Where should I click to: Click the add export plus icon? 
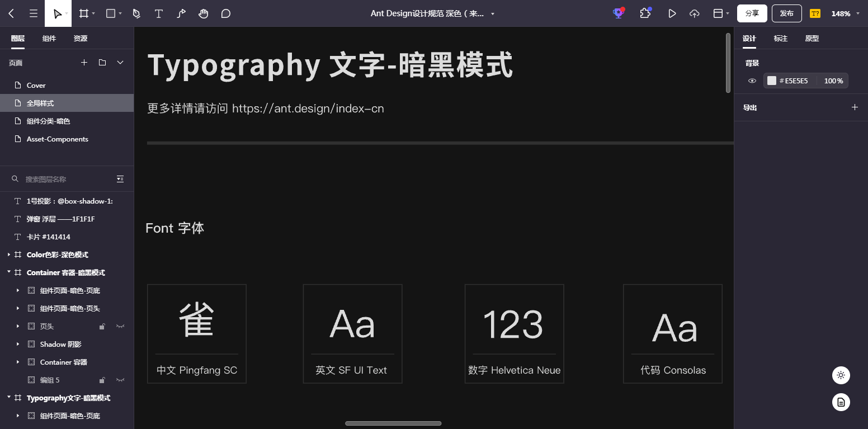click(855, 107)
